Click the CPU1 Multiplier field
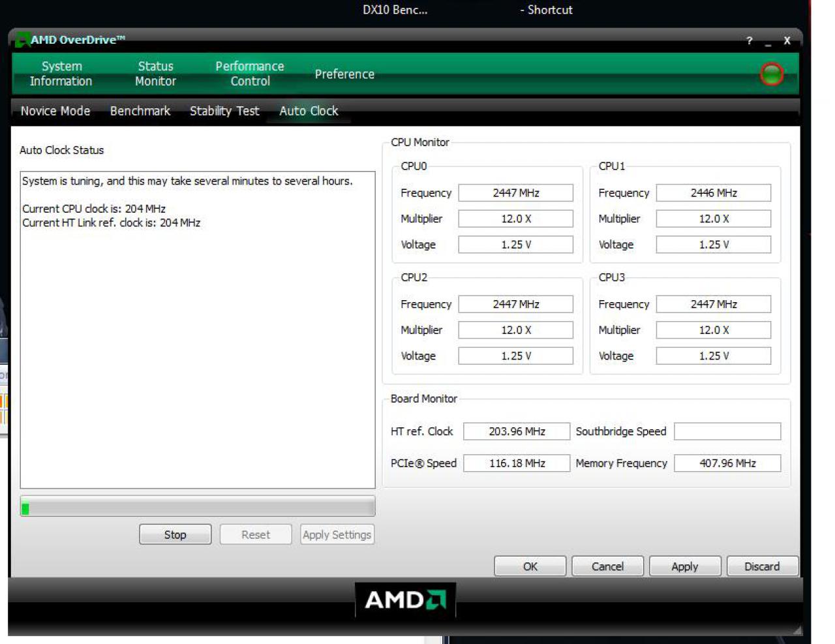This screenshot has width=835, height=644. pos(714,219)
